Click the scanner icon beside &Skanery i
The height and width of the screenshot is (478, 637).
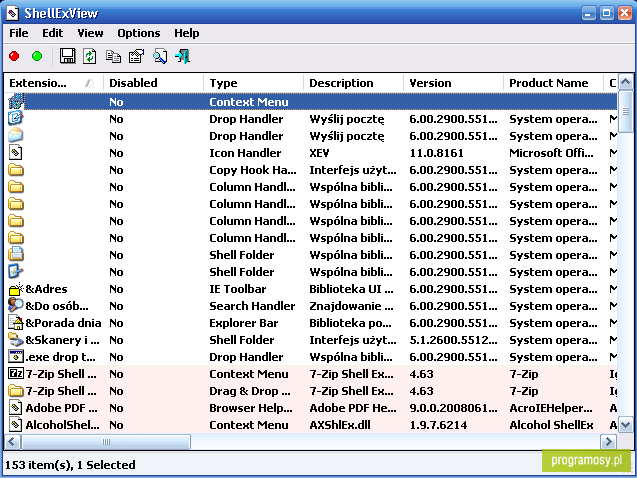click(x=16, y=340)
